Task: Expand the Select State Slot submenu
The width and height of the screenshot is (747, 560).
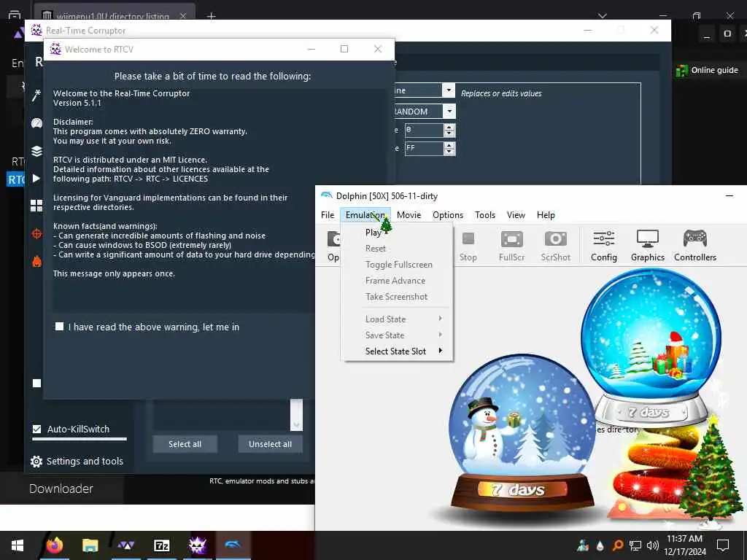Action: 397,351
